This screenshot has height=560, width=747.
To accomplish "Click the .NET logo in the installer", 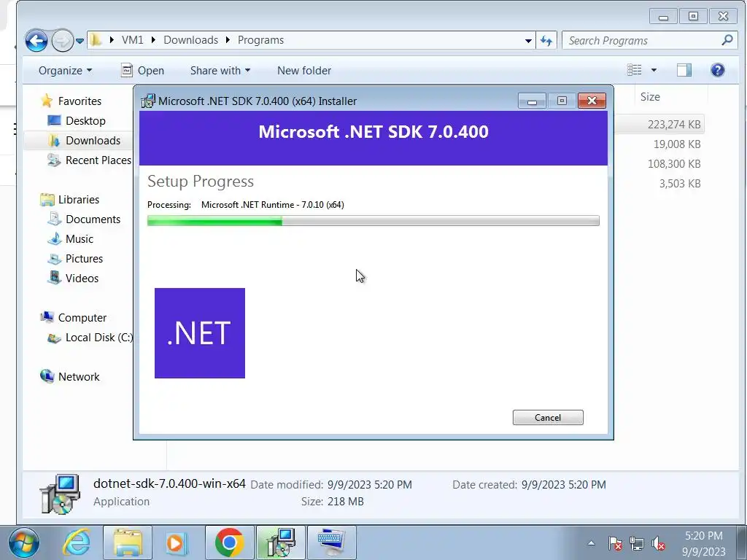I will (x=200, y=332).
